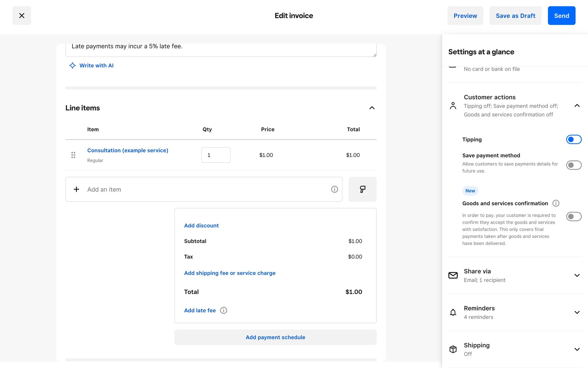
Task: Open the paint roller customize button
Action: click(362, 189)
